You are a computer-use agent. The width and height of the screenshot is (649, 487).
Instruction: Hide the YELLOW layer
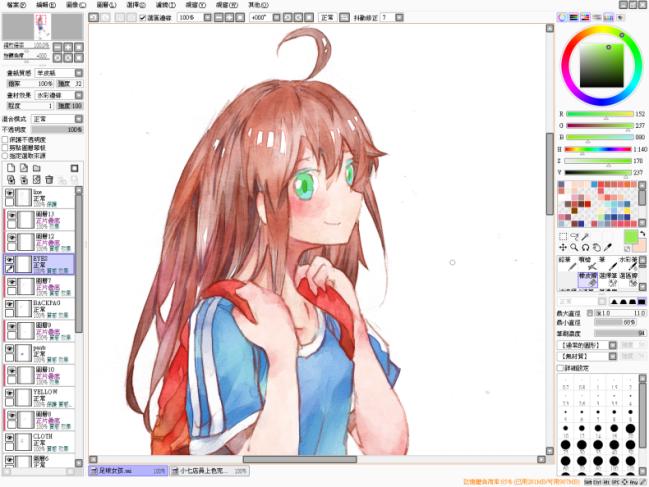pos(10,393)
